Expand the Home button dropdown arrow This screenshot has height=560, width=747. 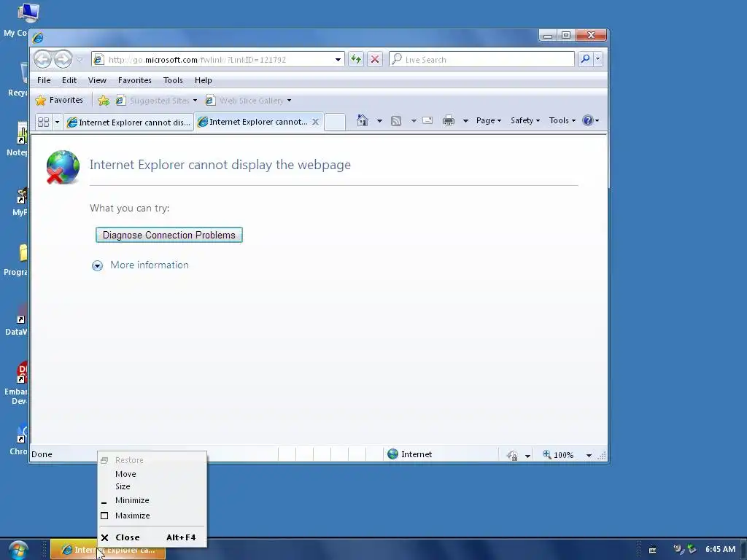tap(379, 121)
